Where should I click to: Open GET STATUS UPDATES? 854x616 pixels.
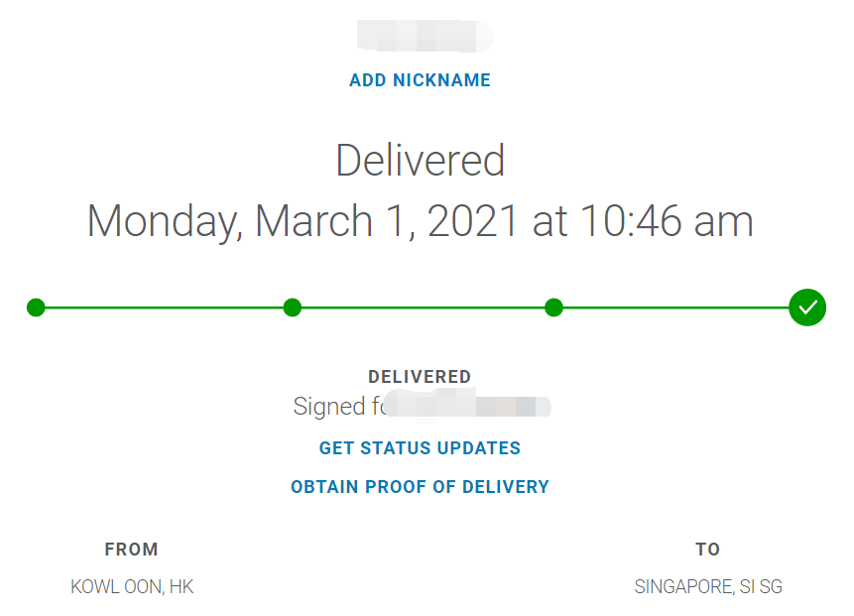coord(420,447)
